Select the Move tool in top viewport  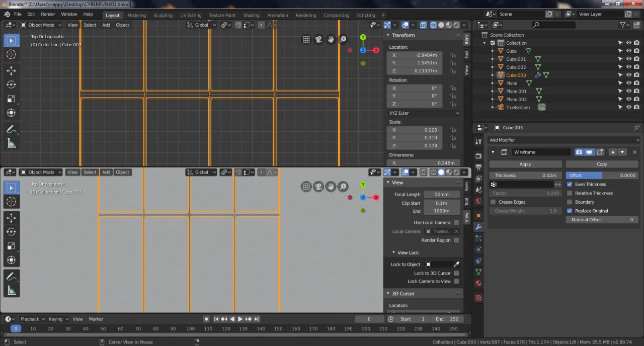click(11, 70)
